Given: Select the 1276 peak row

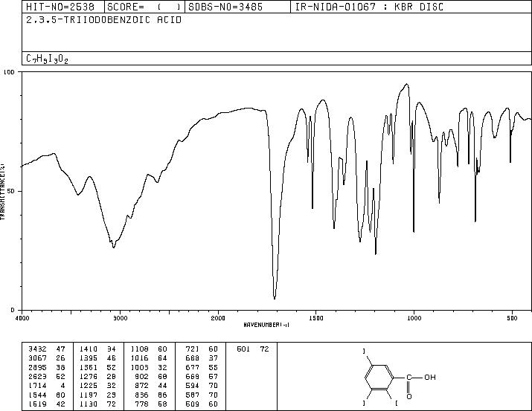Looking at the screenshot, I should tap(97, 376).
